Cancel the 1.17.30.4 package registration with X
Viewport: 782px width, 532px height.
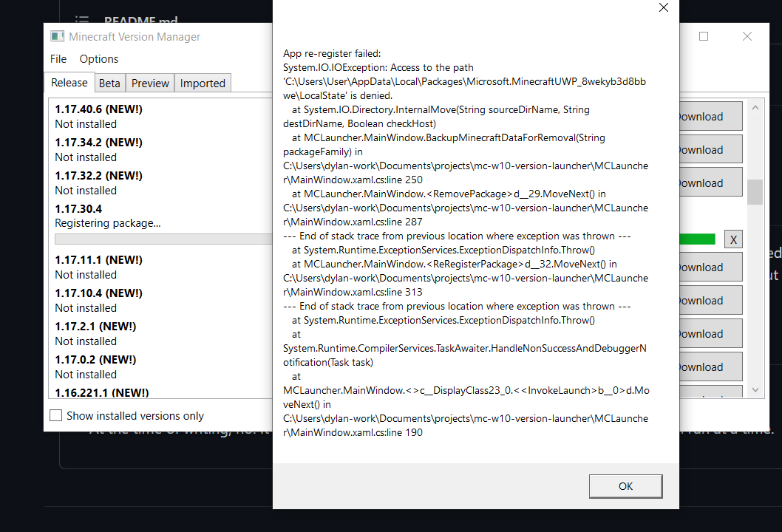click(733, 239)
